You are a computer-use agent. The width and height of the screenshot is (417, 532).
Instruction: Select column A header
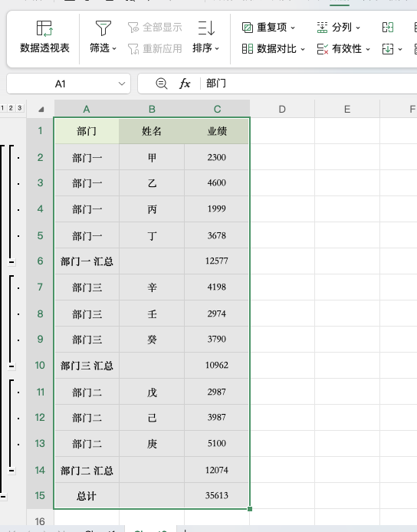click(x=87, y=110)
